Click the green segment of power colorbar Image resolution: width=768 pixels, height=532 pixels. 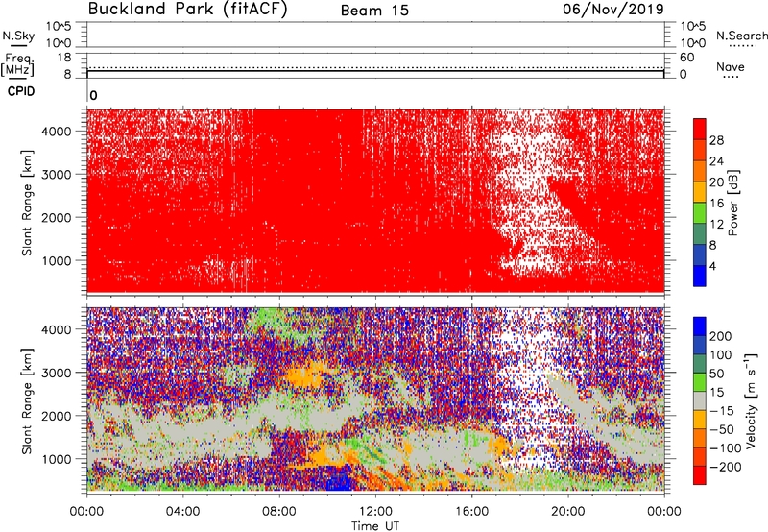[x=700, y=212]
